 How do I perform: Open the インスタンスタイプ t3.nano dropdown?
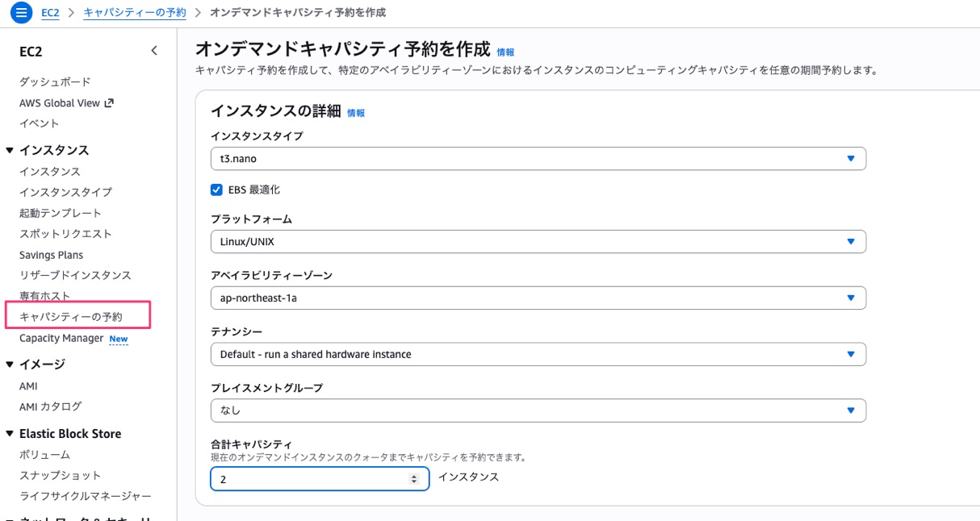(x=538, y=159)
